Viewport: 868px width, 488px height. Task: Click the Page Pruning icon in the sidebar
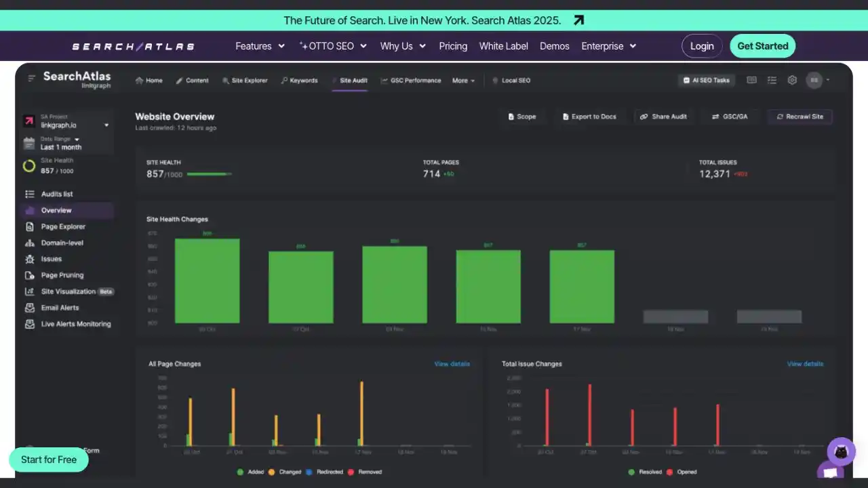(x=29, y=275)
